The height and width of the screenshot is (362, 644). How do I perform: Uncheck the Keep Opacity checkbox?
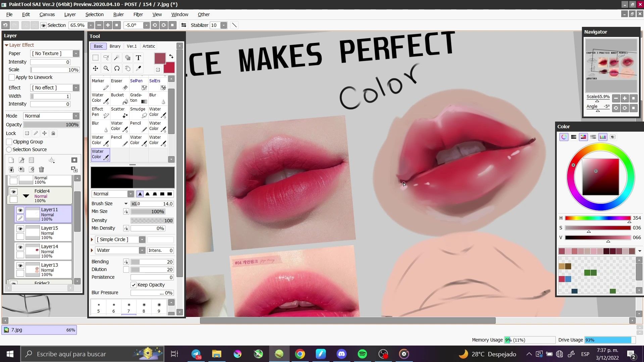point(134,285)
